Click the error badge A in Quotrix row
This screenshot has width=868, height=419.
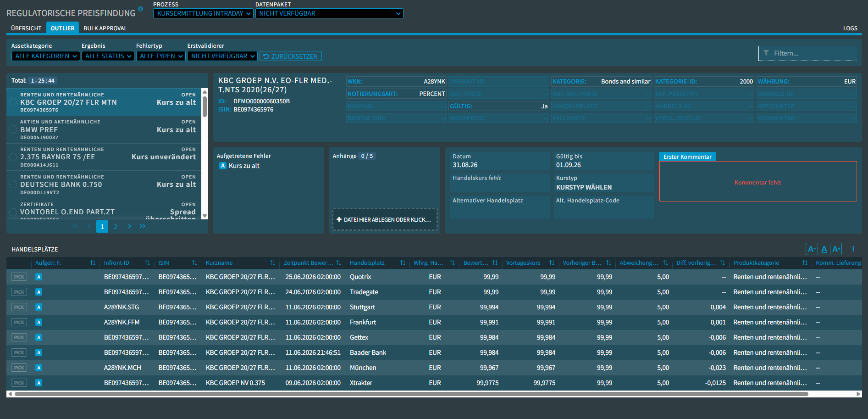39,277
